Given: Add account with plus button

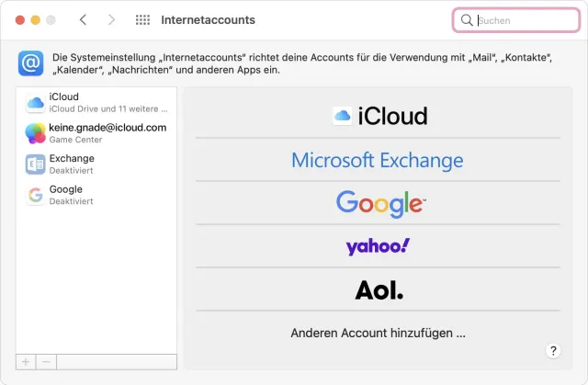Looking at the screenshot, I should [26, 362].
